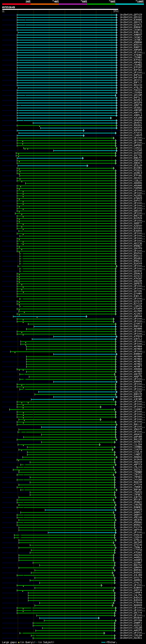Select the UniRef100_A9RV44 label
The height and width of the screenshot is (644, 146).
(131, 316)
